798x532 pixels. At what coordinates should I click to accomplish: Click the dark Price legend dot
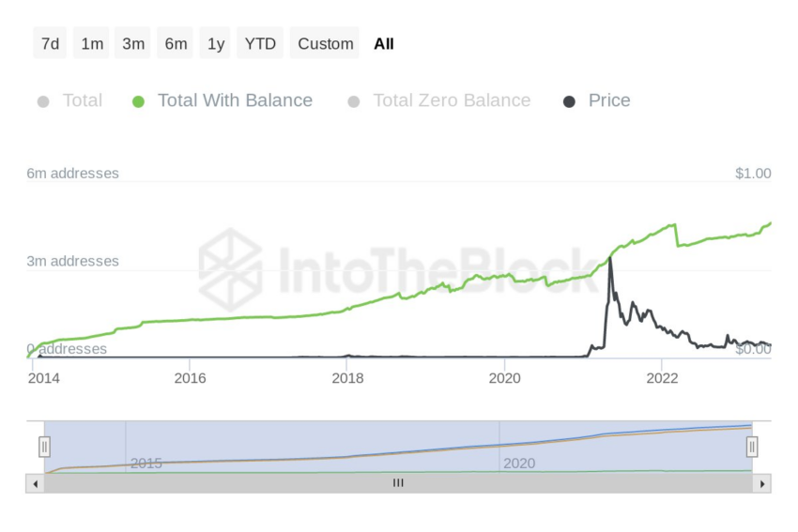(x=569, y=101)
